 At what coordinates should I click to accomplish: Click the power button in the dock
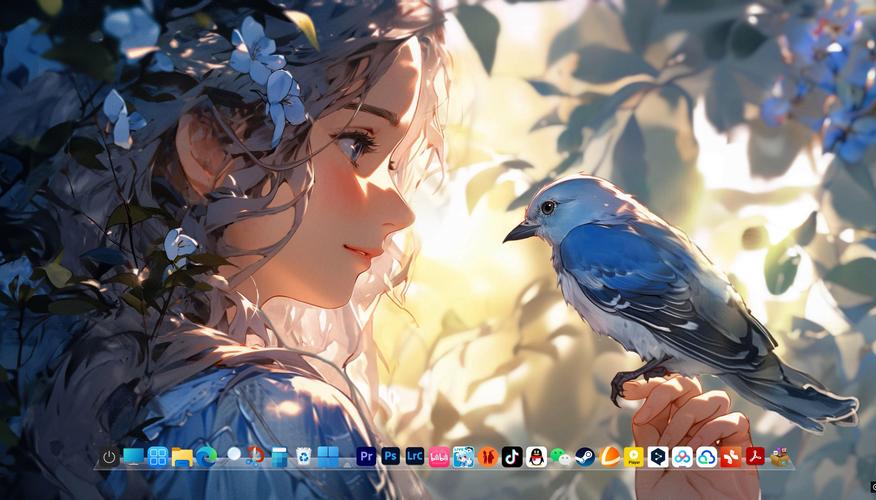(x=110, y=458)
